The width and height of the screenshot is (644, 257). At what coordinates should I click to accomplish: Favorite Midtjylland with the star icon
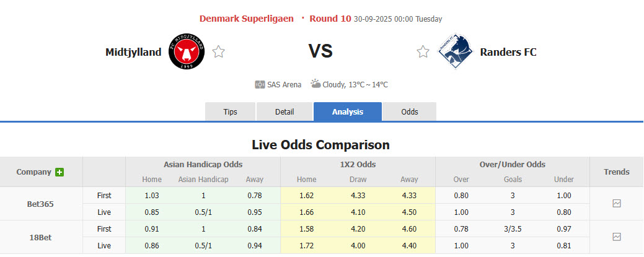click(218, 52)
